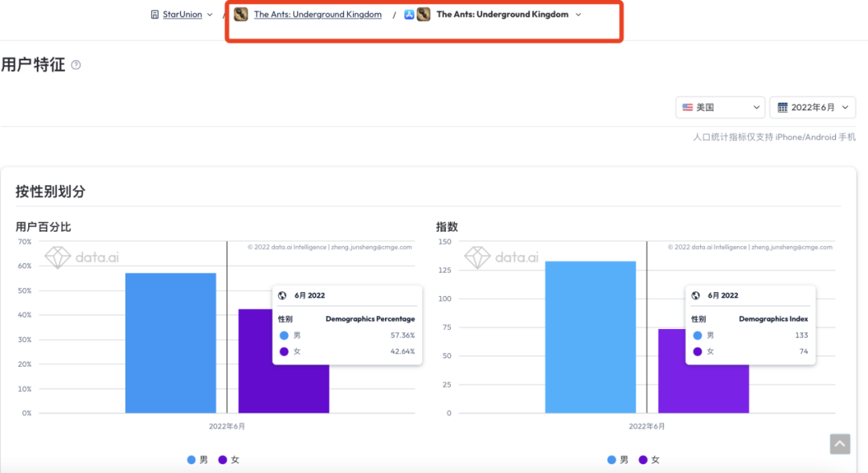
Task: Click the purple 女 dot in percentage tooltip
Action: 284,352
